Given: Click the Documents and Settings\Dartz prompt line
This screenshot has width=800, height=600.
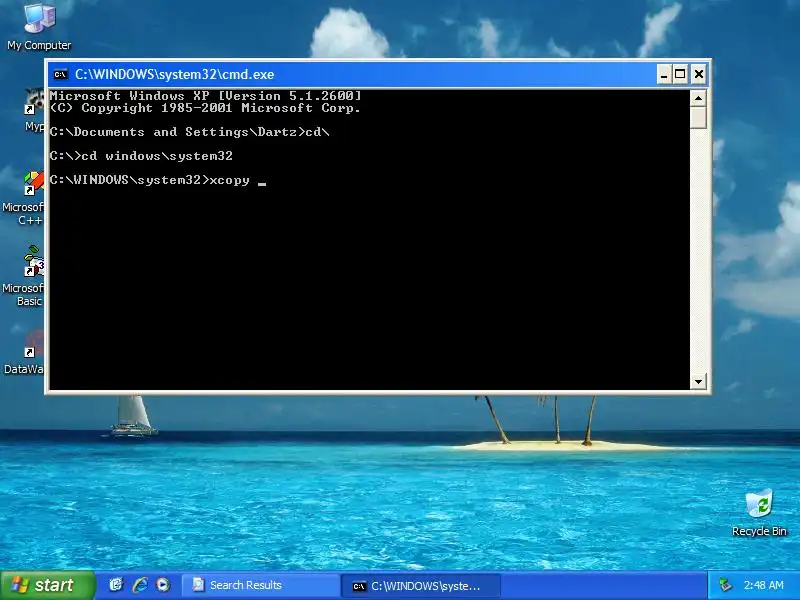Looking at the screenshot, I should click(x=189, y=132).
